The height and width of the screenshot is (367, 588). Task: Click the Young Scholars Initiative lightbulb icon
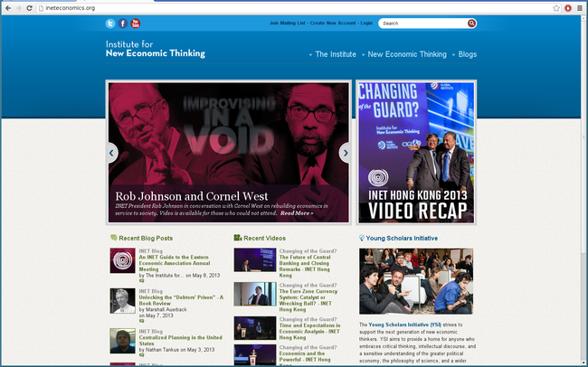click(362, 238)
